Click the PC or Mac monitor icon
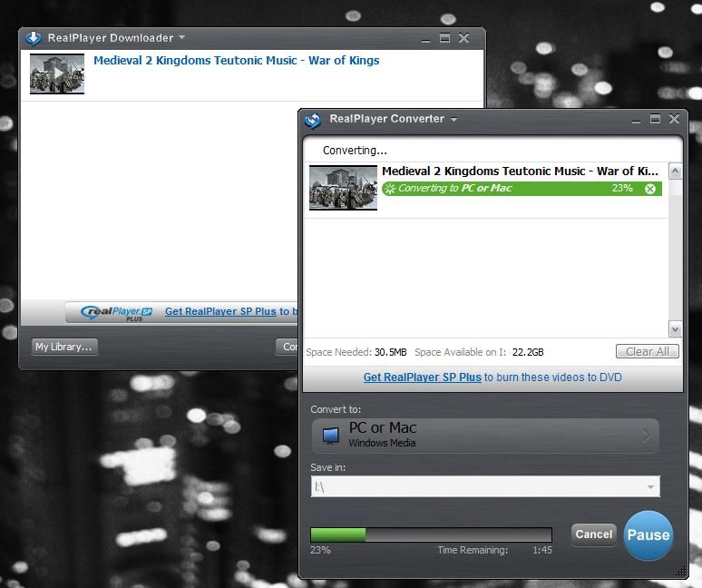Viewport: 702px width, 588px height. coord(330,436)
